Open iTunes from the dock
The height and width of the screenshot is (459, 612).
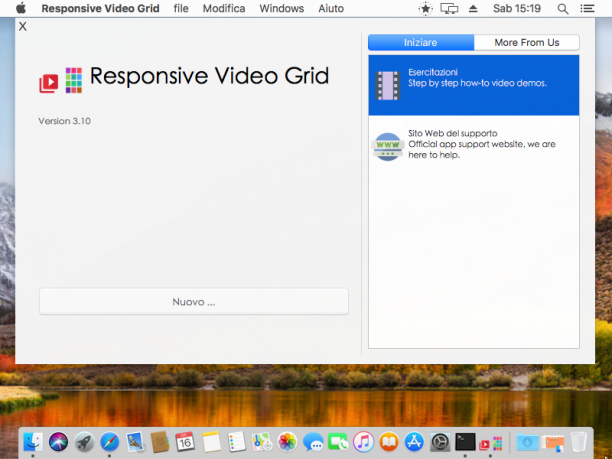click(363, 442)
